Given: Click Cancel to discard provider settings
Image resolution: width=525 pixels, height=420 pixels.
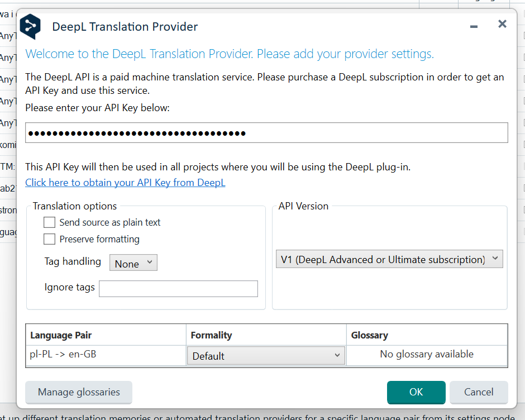Looking at the screenshot, I should pos(479,392).
